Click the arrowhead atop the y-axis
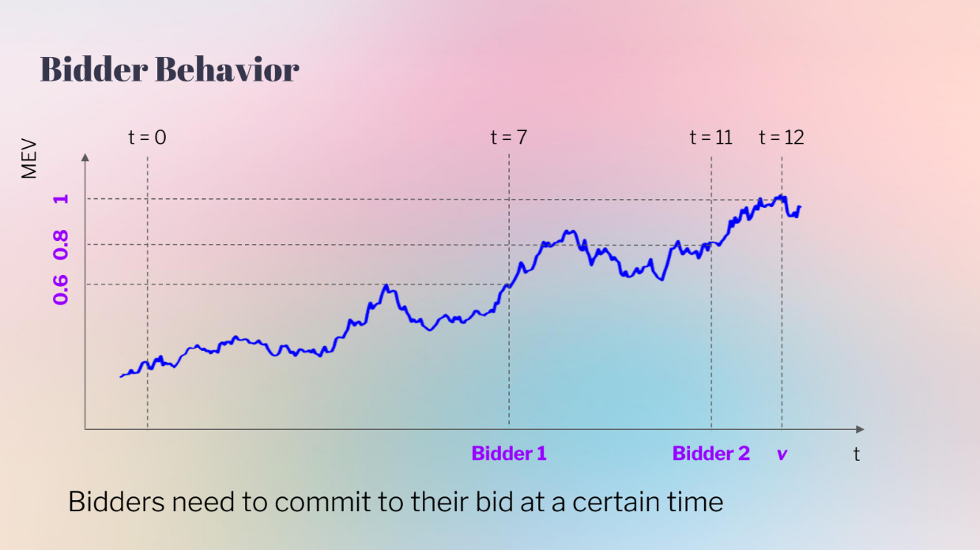The width and height of the screenshot is (980, 550). coord(85,157)
